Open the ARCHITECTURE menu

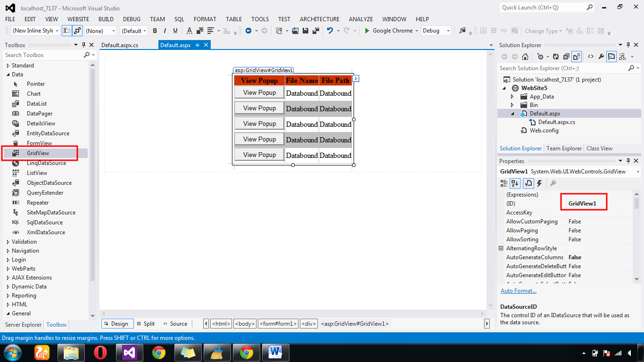point(320,19)
